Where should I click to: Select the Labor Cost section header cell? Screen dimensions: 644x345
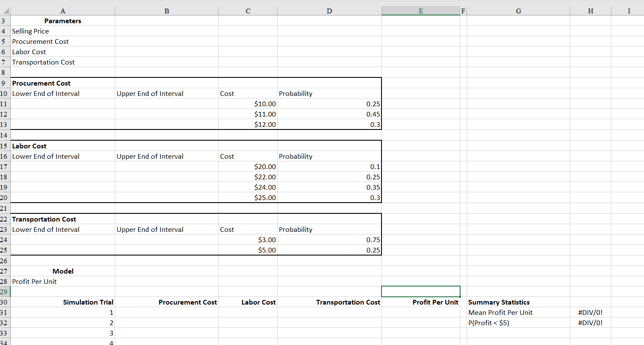point(63,146)
